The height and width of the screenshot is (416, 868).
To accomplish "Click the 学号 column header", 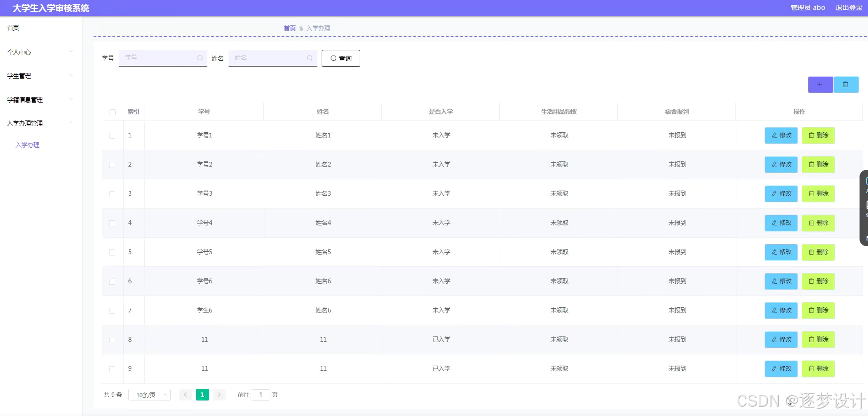I will tap(204, 112).
